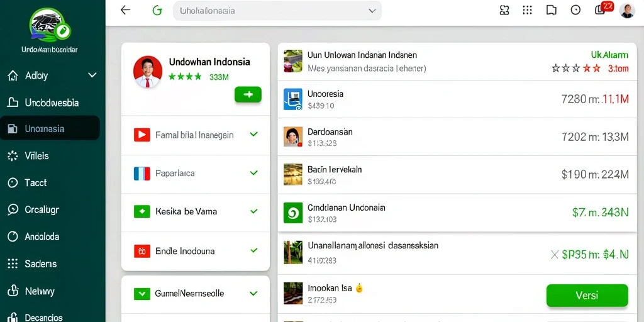Click the green Versi button
The image size is (644, 322).
[587, 296]
